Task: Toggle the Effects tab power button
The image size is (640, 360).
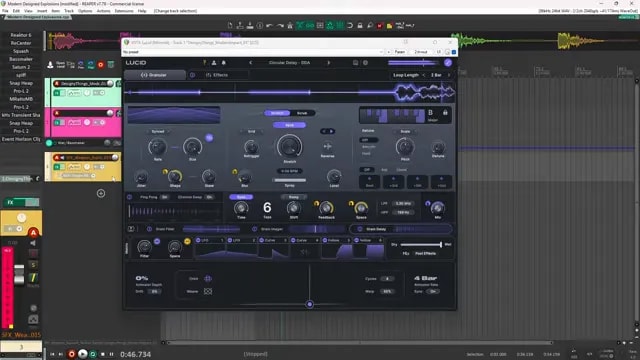Action: pos(192,75)
